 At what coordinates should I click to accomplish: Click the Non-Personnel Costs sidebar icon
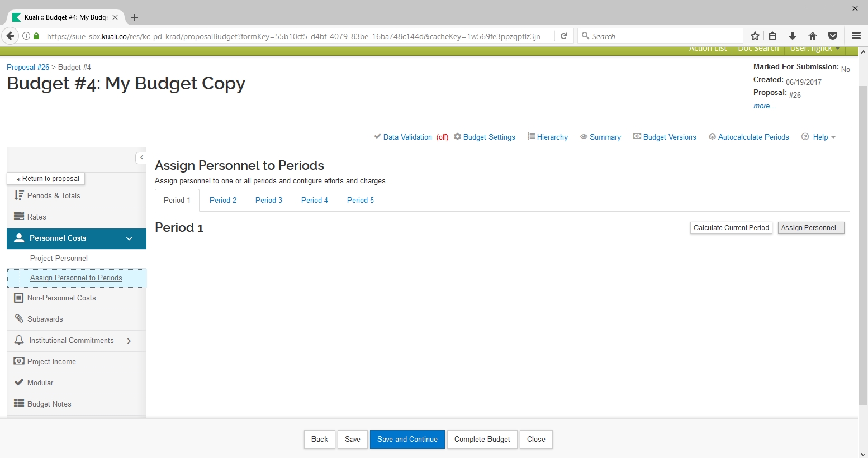point(18,298)
